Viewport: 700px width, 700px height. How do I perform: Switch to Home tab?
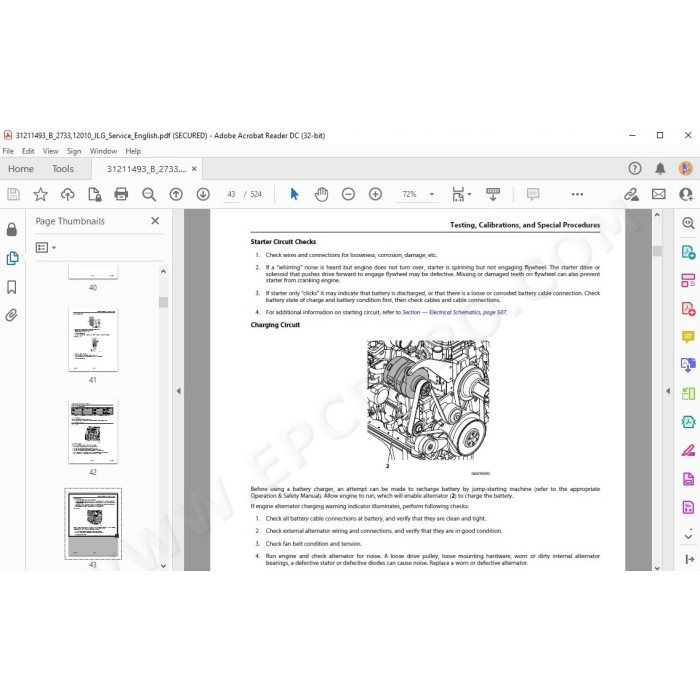pyautogui.click(x=21, y=169)
